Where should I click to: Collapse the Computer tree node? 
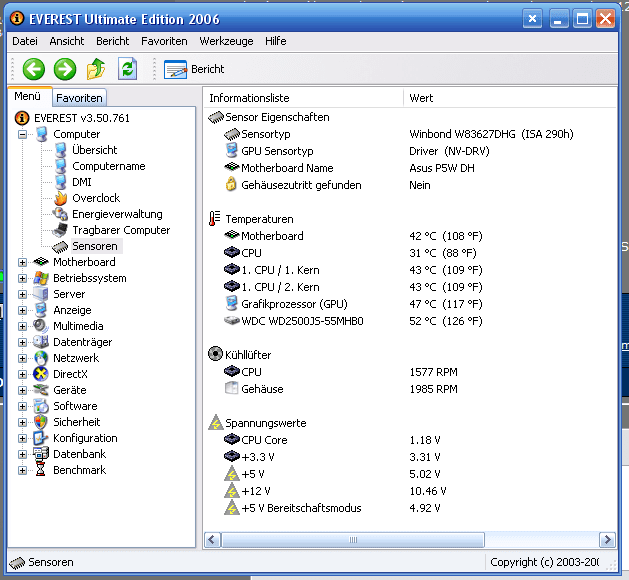pos(22,134)
